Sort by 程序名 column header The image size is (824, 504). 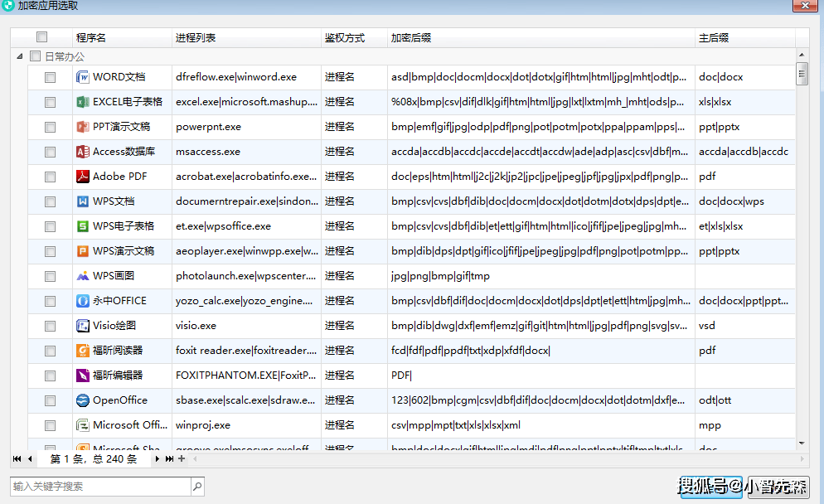[x=122, y=38]
